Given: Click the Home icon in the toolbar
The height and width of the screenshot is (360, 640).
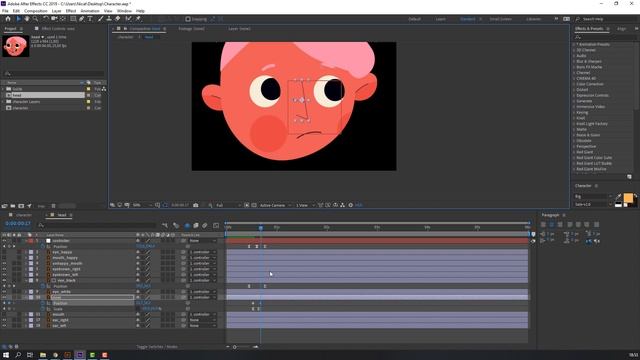Looking at the screenshot, I should (8, 19).
